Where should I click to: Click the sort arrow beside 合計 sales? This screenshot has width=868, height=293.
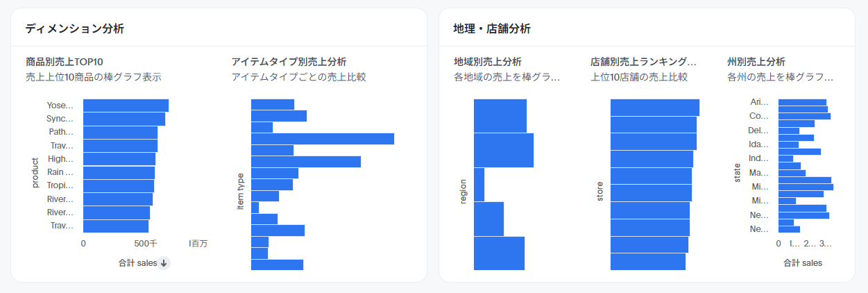164,262
